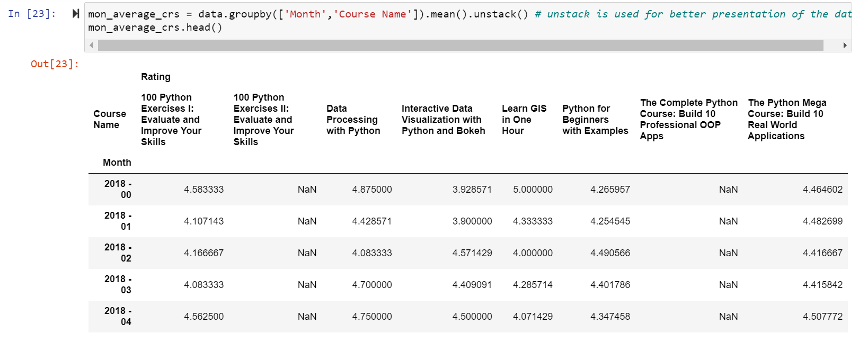The height and width of the screenshot is (342, 868).
Task: Click the value 4.500000
Action: (x=472, y=317)
